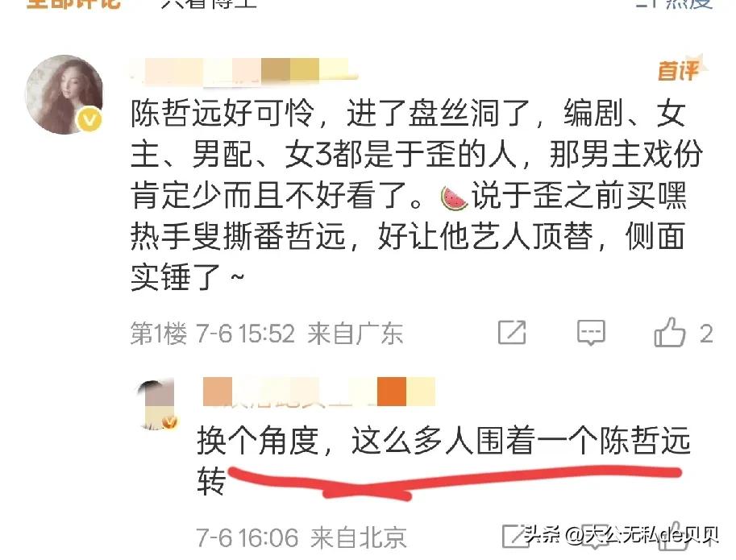Like the first comment with thumbs-up
The image size is (736, 560).
(669, 332)
